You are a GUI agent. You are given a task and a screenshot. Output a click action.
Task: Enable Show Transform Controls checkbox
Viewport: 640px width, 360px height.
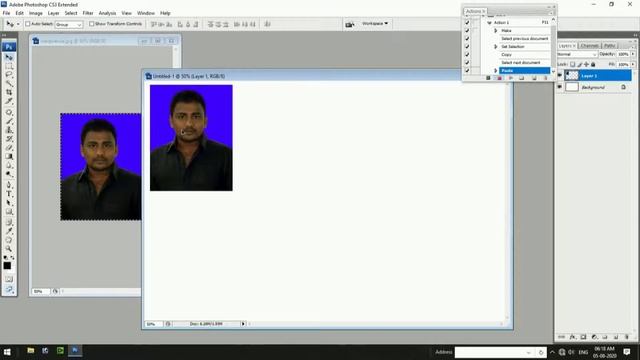coord(91,24)
